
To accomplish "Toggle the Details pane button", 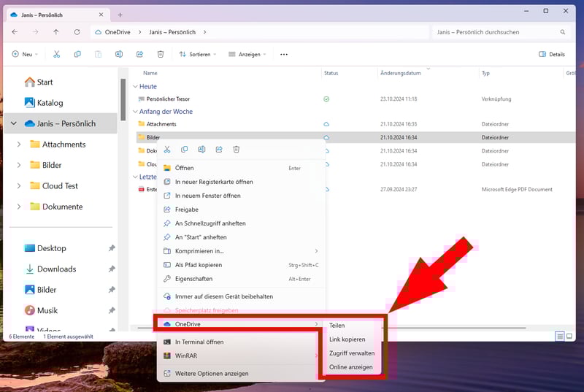I will coord(552,54).
